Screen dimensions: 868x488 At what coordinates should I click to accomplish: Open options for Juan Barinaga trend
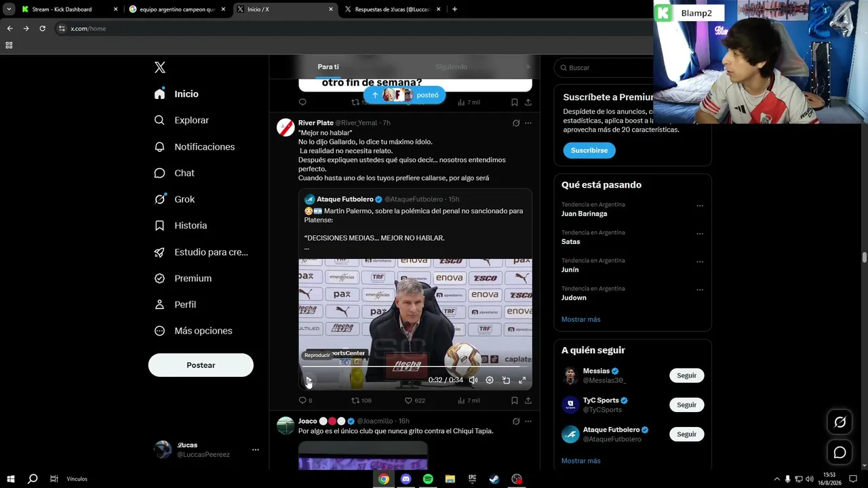point(700,205)
